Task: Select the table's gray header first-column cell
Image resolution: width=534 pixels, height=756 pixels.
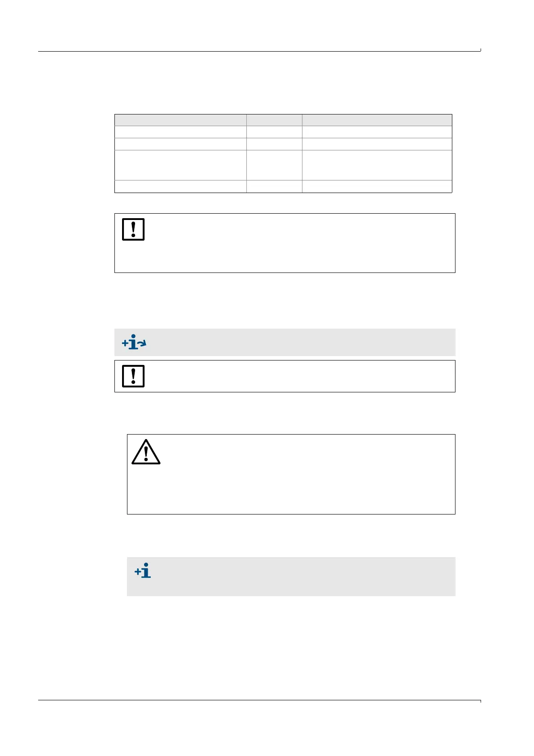Action: pos(180,120)
